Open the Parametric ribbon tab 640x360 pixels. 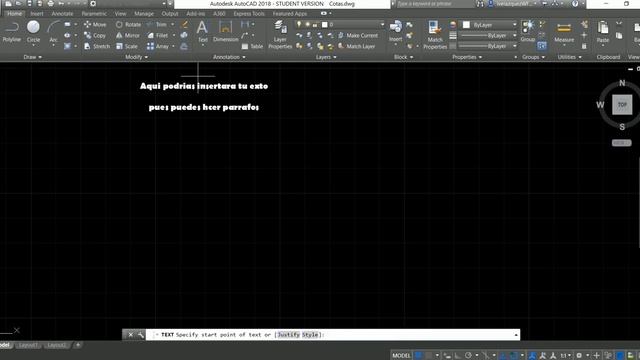pyautogui.click(x=94, y=13)
